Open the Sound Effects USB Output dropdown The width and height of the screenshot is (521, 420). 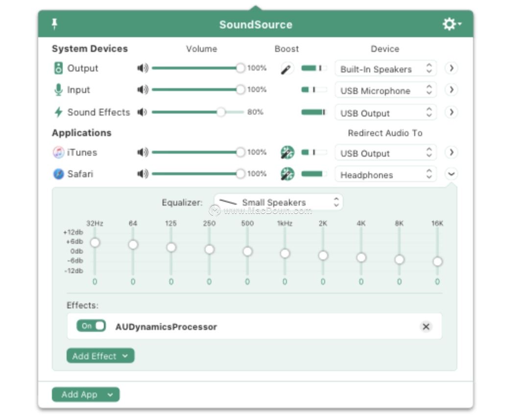click(x=385, y=113)
